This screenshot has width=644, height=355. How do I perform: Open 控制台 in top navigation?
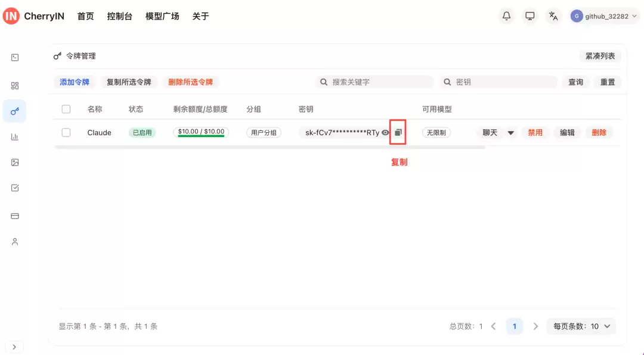119,16
